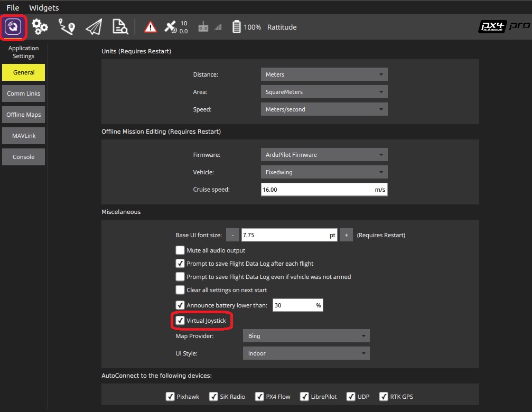This screenshot has width=532, height=412.
Task: Uncheck SiK Radio autoconnect option
Action: [x=213, y=397]
